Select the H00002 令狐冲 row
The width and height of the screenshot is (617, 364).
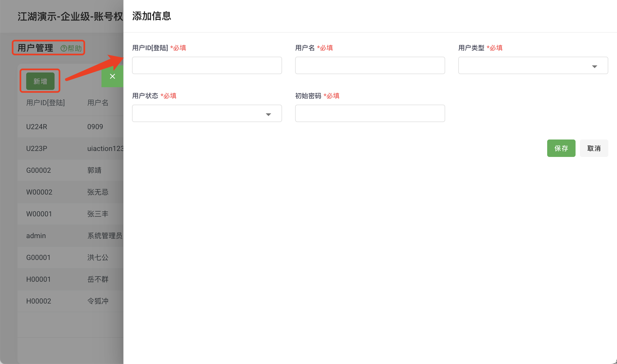(38, 301)
